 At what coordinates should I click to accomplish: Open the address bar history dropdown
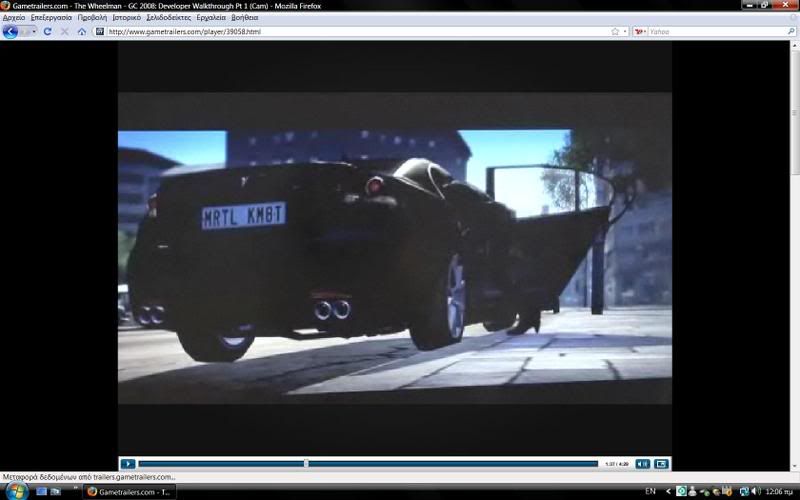point(625,32)
